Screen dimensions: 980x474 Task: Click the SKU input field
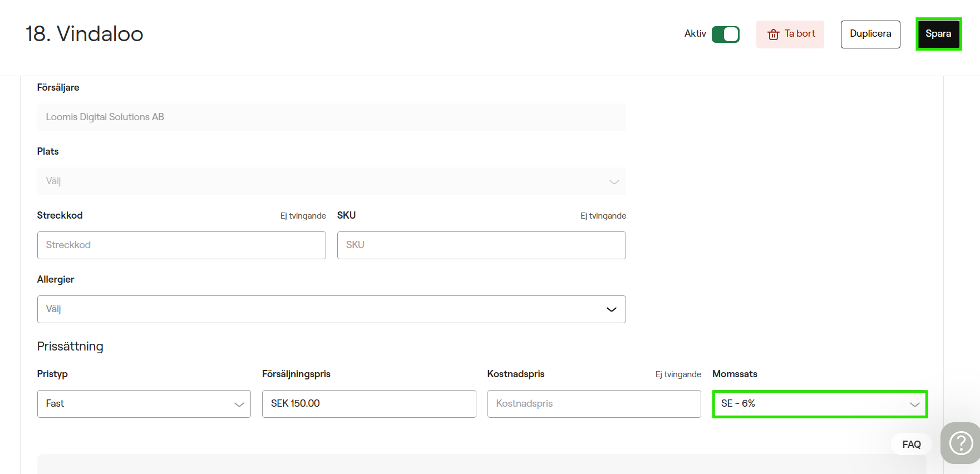pyautogui.click(x=481, y=245)
